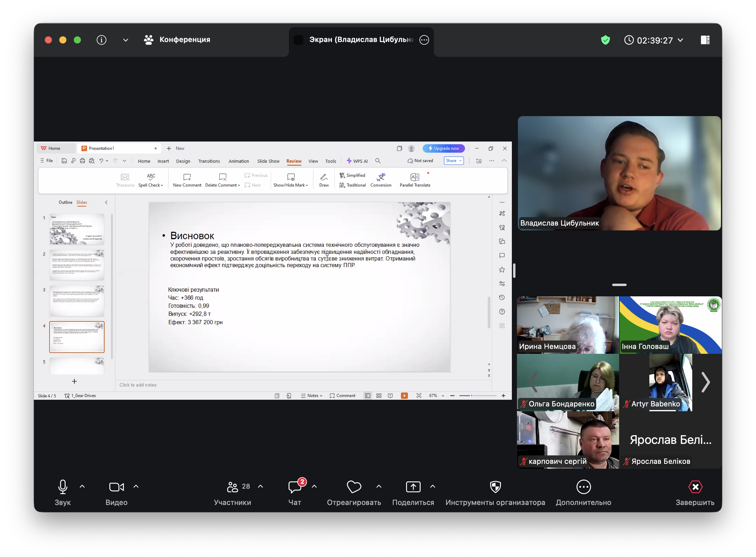The height and width of the screenshot is (557, 756).
Task: Click the Share screen icon
Action: click(413, 487)
